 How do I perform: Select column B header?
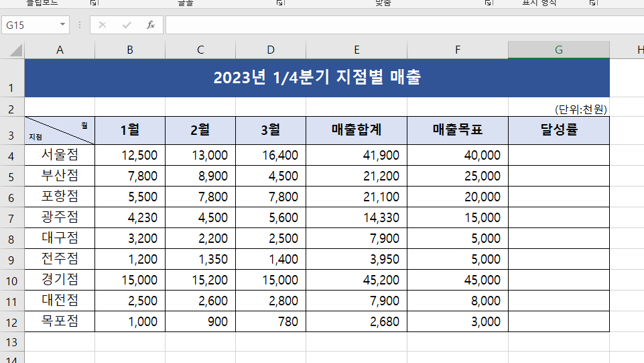tap(130, 50)
